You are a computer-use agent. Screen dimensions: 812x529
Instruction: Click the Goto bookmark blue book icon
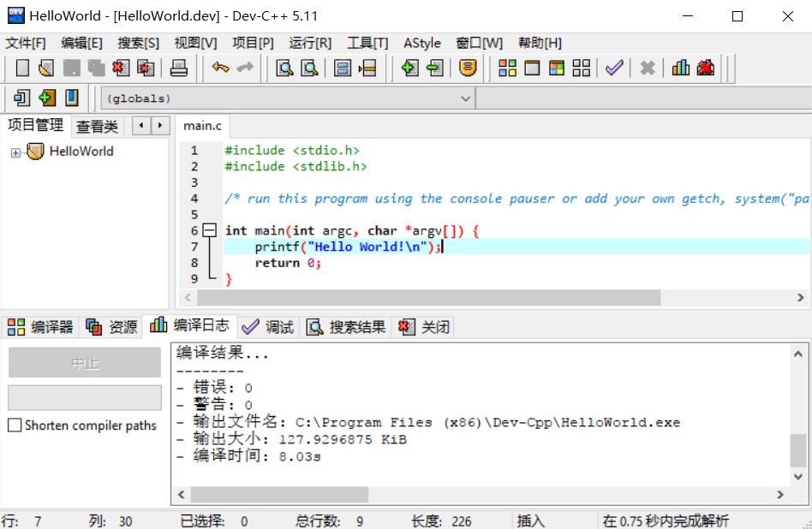[x=72, y=98]
